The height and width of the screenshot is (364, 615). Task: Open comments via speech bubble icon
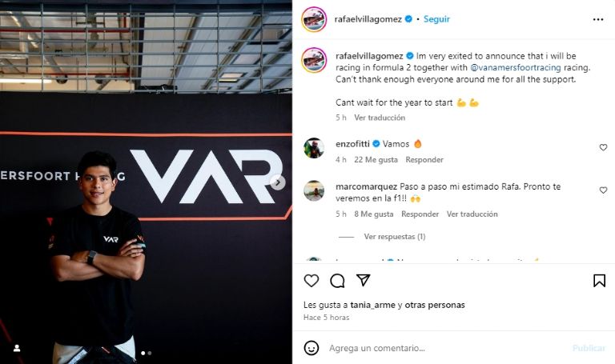[x=337, y=281]
